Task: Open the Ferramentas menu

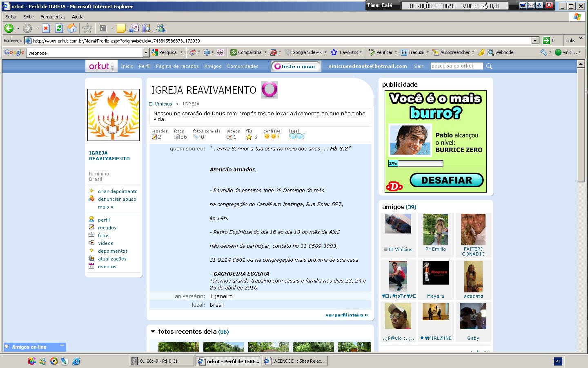Action: pyautogui.click(x=53, y=17)
